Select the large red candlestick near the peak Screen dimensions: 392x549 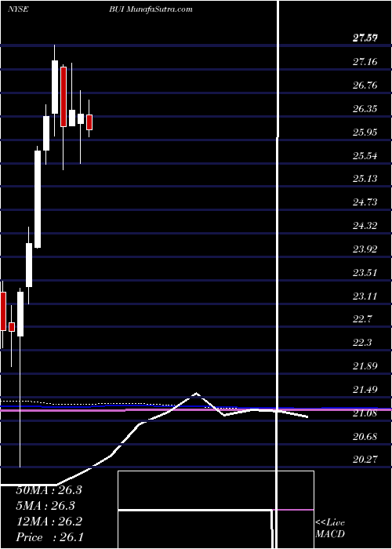click(64, 96)
